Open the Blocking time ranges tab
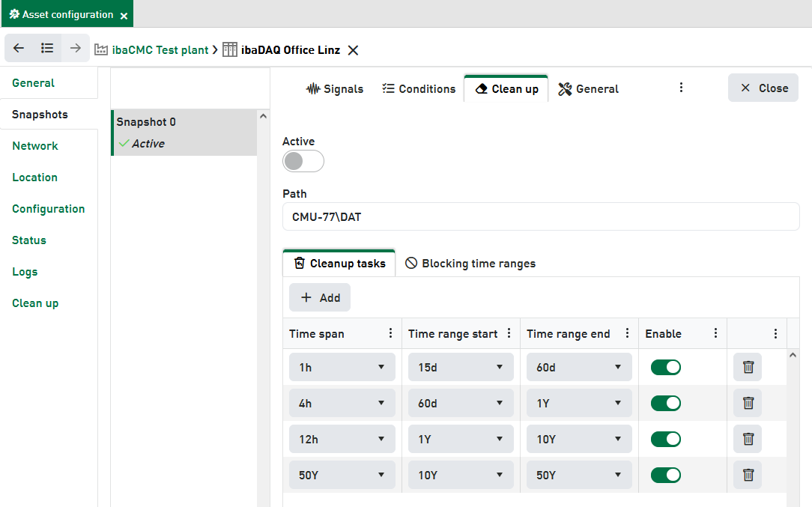Screen dimensions: 812x507 470,264
